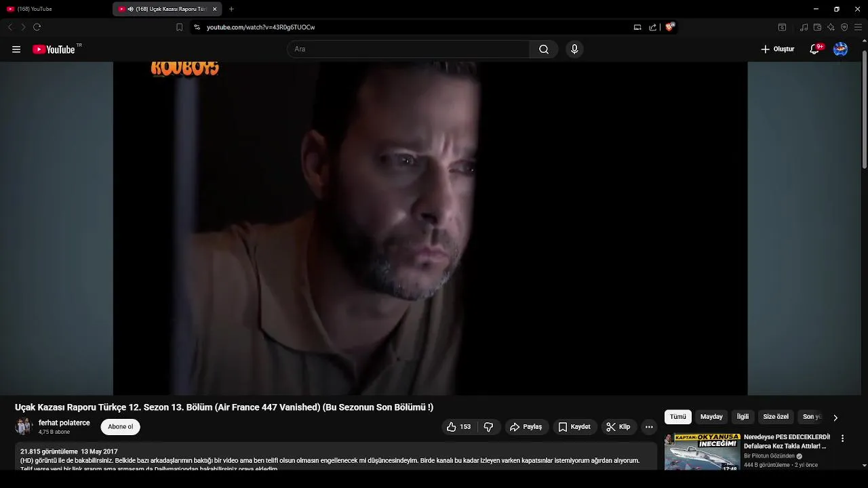This screenshot has height=488, width=868.
Task: Open Neredeyse PES EDECEKLERDİ video title
Action: click(787, 441)
